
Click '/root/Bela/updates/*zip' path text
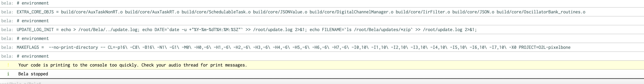[382, 30]
